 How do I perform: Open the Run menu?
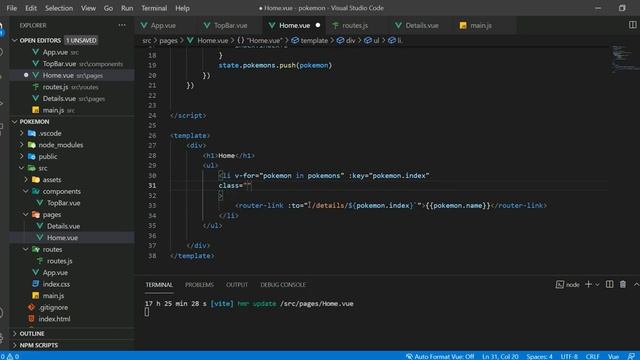pyautogui.click(x=127, y=8)
